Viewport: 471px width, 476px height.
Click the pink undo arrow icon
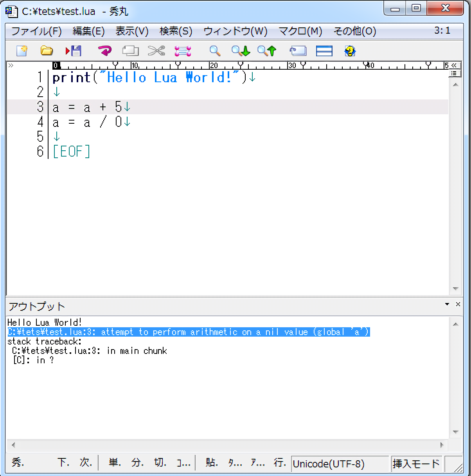(104, 51)
